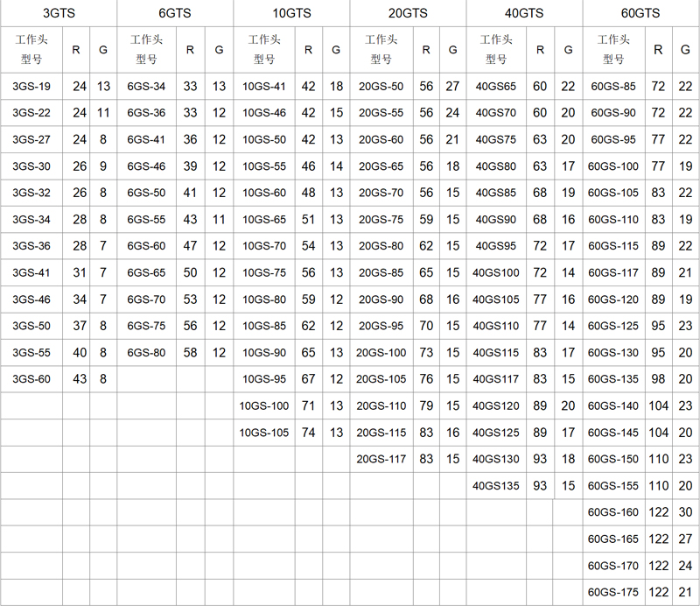This screenshot has width=700, height=606.
Task: Click the R header under 60GTS
Action: (x=658, y=50)
